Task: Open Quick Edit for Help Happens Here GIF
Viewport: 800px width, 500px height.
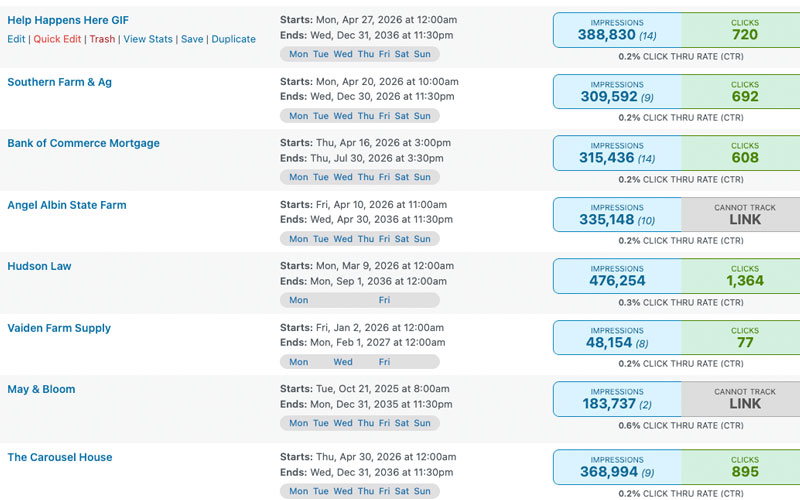Action: [57, 39]
